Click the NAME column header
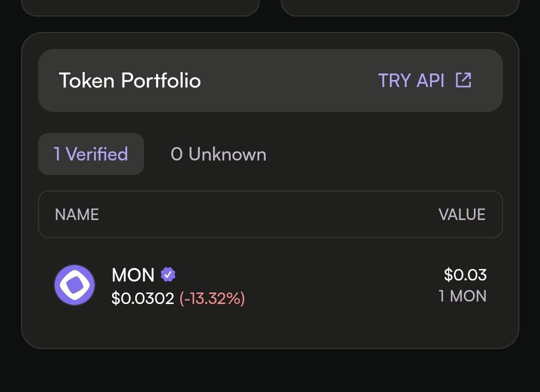Image resolution: width=540 pixels, height=392 pixels. [x=77, y=214]
